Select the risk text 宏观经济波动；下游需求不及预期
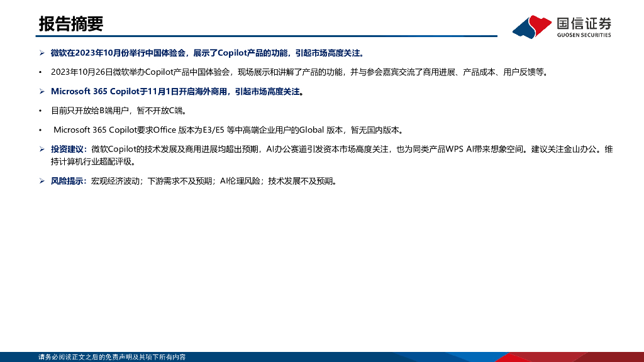644x362 pixels. 215,181
